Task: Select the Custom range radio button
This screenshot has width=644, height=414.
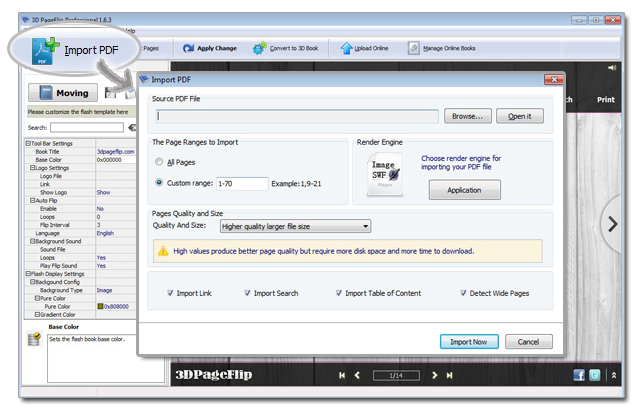Action: pyautogui.click(x=159, y=182)
